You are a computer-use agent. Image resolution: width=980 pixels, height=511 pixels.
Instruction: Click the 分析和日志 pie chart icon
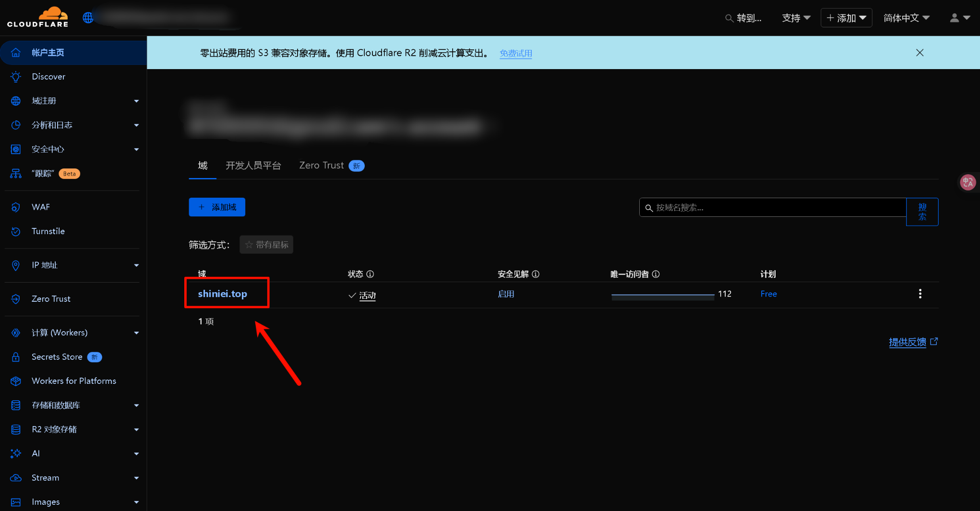click(16, 125)
